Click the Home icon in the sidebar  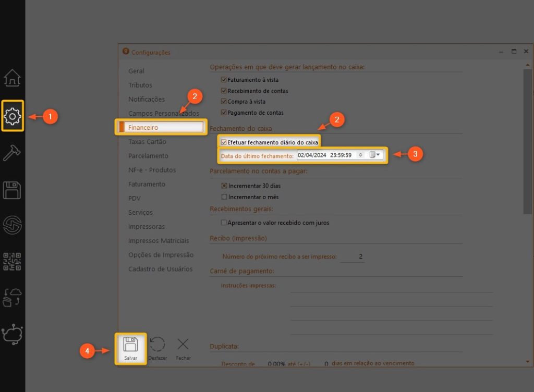tap(12, 78)
